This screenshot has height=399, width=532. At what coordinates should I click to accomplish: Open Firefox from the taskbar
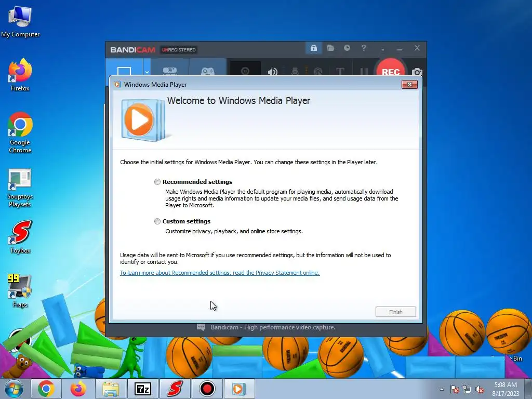pyautogui.click(x=78, y=389)
